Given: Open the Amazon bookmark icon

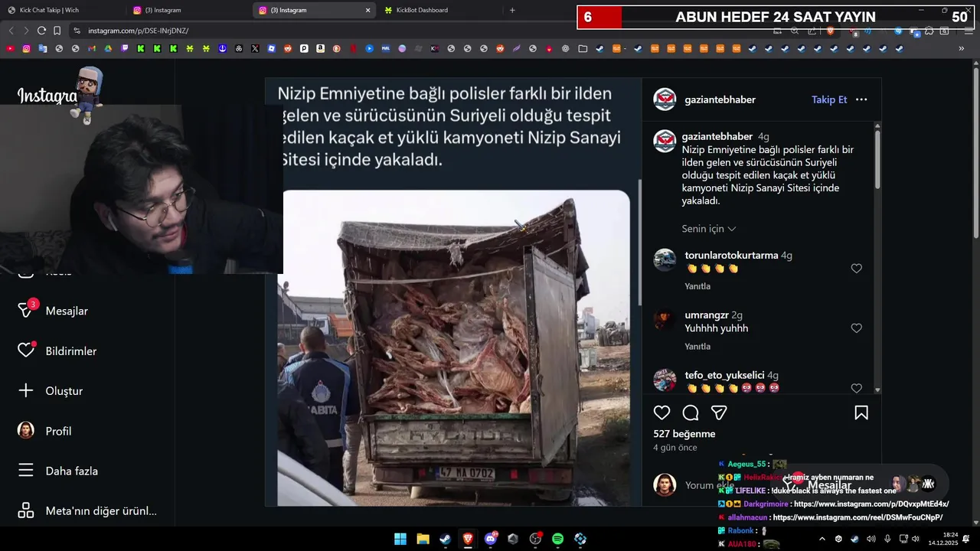Looking at the screenshot, I should (320, 48).
